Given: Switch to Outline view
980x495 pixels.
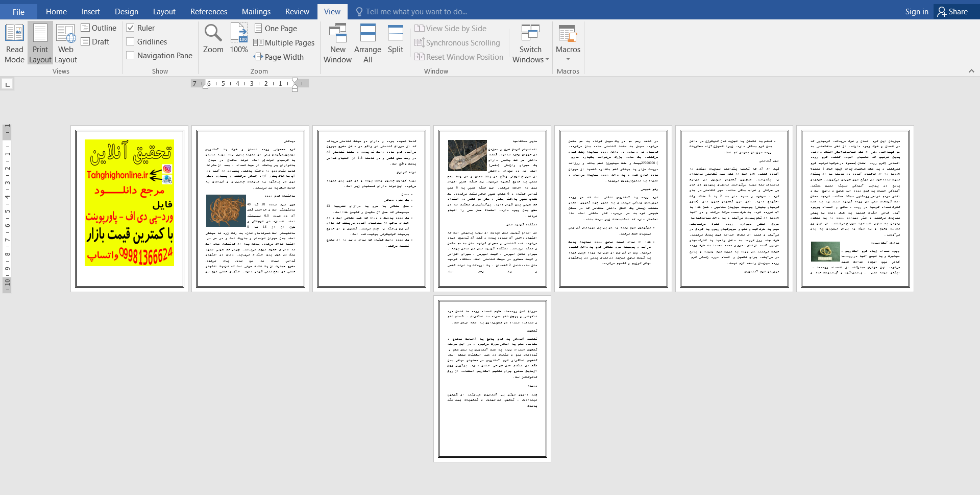Looking at the screenshot, I should coord(99,28).
